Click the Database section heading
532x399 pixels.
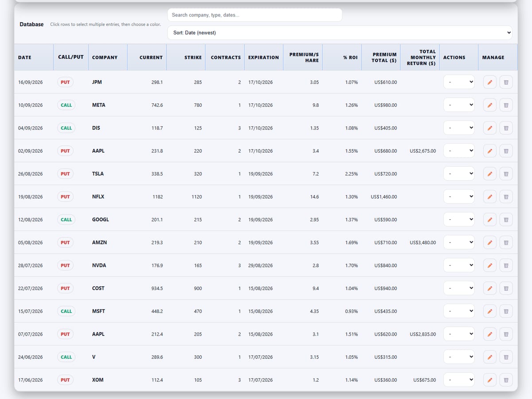point(31,24)
